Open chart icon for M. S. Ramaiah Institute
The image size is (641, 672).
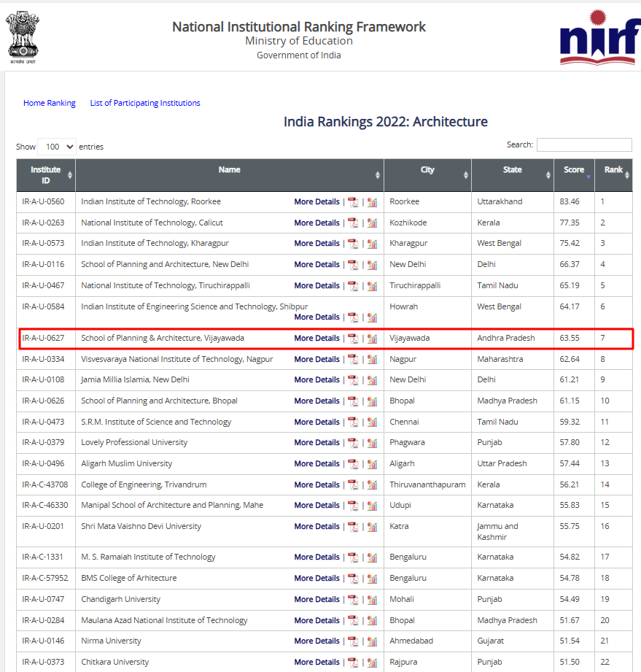coord(373,557)
